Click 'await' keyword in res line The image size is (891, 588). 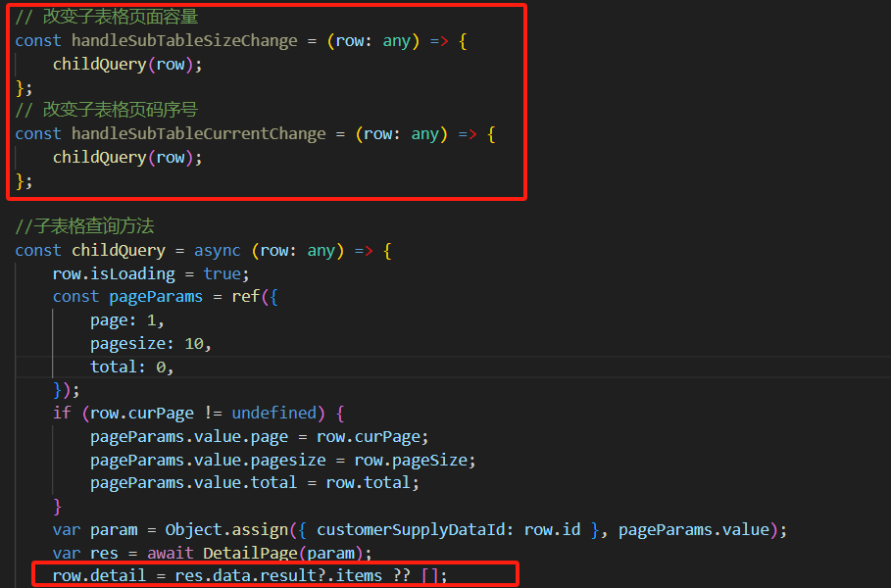(x=170, y=554)
